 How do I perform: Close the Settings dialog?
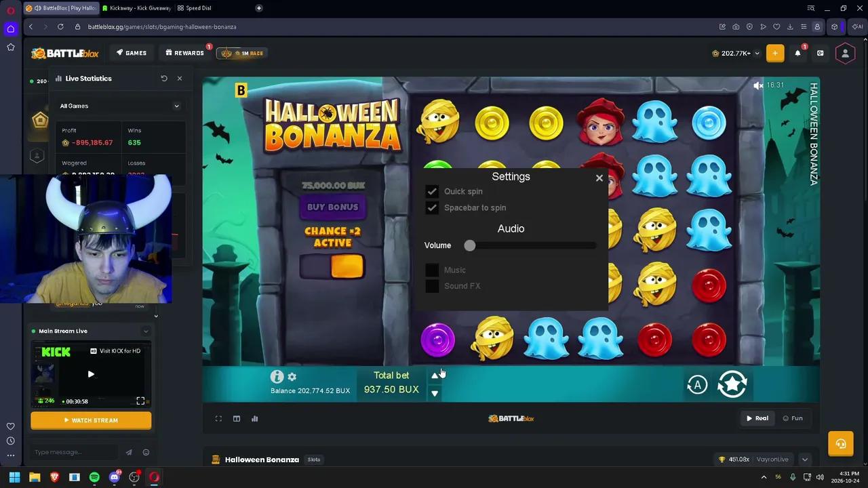(599, 178)
